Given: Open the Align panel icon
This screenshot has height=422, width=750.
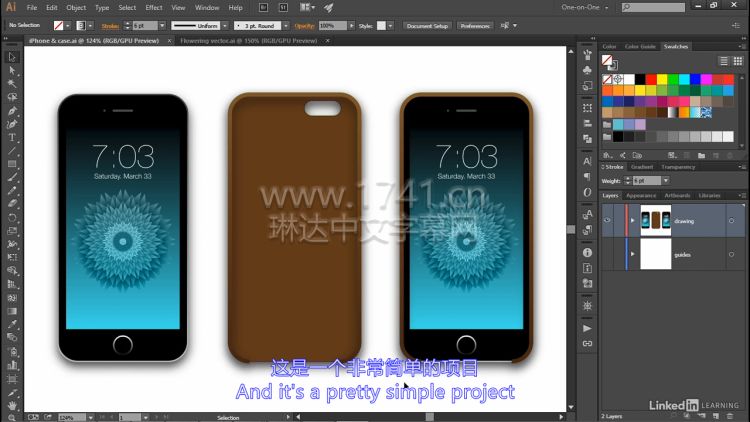Looking at the screenshot, I should click(587, 123).
